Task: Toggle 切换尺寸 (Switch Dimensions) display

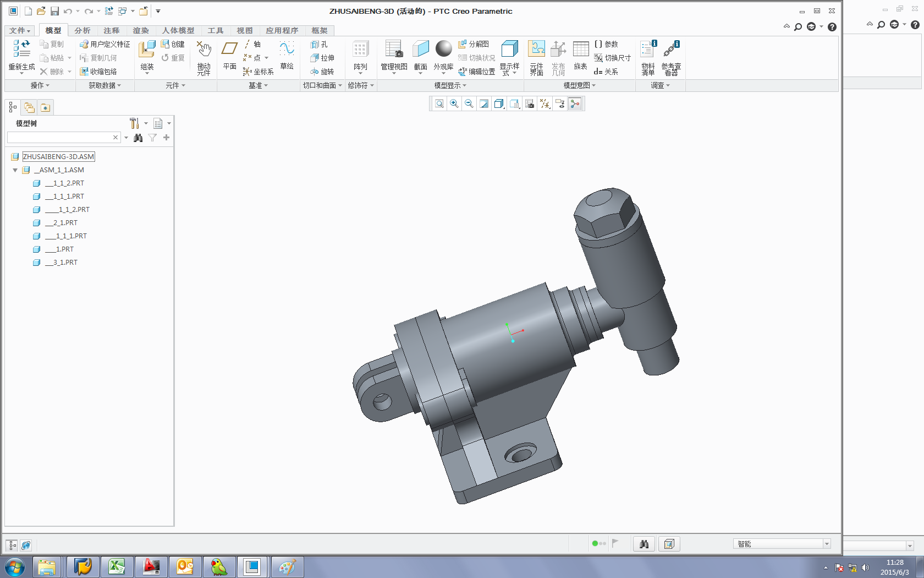Action: click(x=612, y=58)
